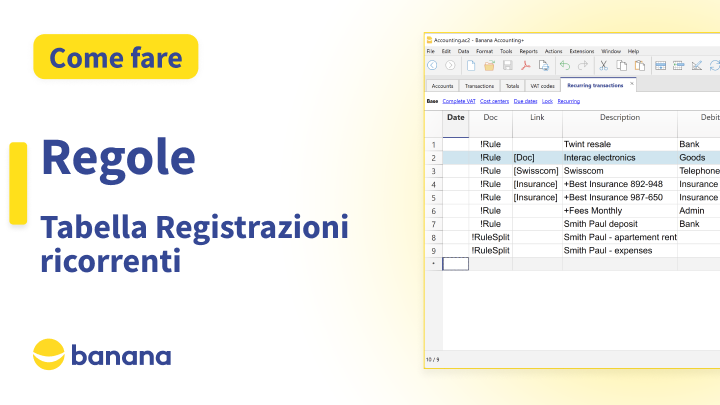Click the 'Admin' debit cell

pos(698,211)
